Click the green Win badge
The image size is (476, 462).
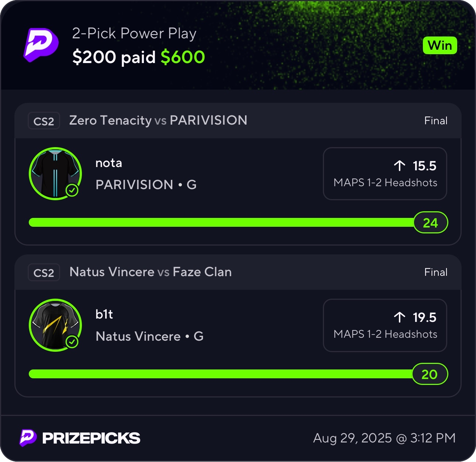point(439,46)
